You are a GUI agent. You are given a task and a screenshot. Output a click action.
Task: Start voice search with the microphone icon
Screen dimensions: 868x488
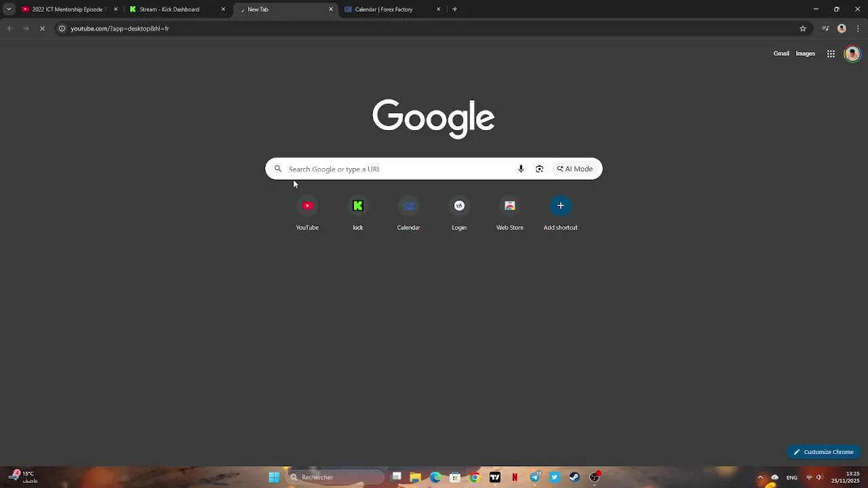pyautogui.click(x=521, y=169)
